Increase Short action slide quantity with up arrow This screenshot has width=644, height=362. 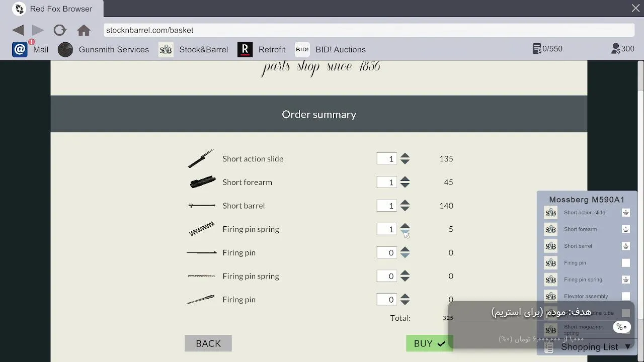pos(405,155)
